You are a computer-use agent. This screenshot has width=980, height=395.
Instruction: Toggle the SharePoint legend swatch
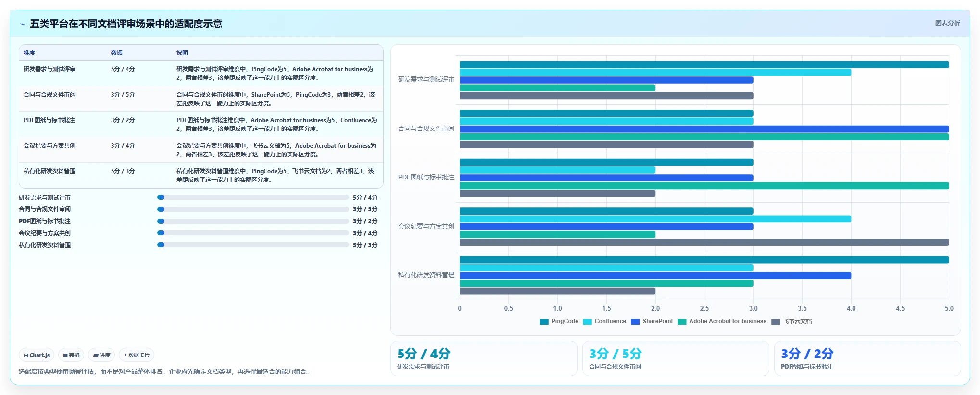tap(635, 322)
